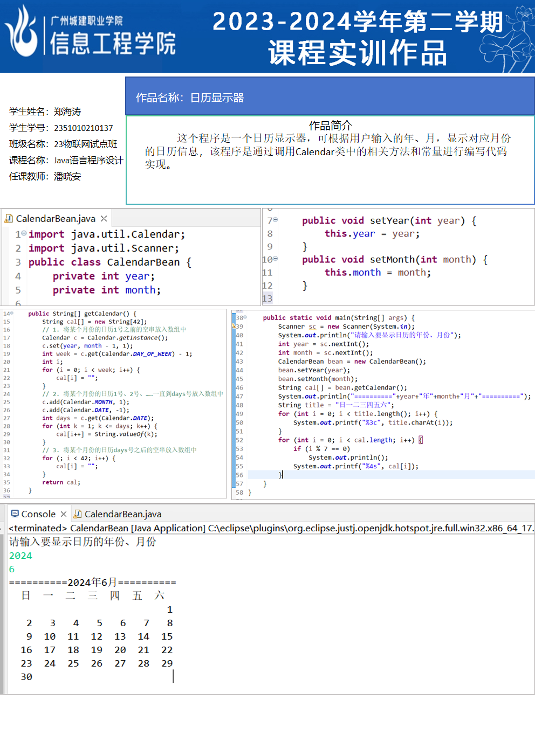Click the terminated CalendarBean launch description line

(270, 528)
